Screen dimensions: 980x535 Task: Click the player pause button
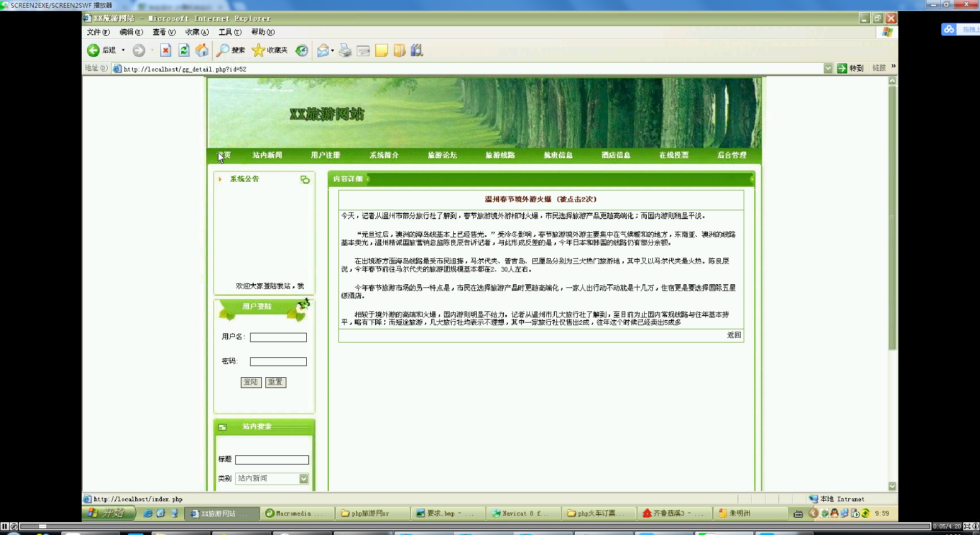click(5, 526)
